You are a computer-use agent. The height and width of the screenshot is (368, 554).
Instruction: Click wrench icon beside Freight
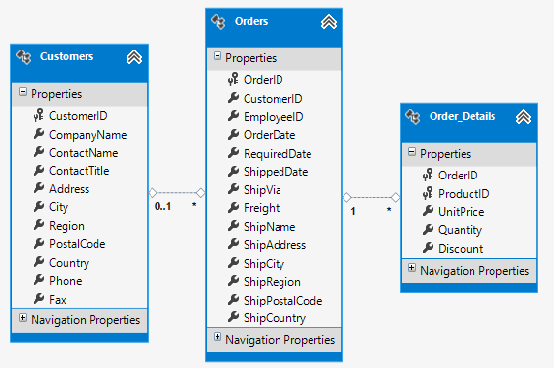(233, 207)
